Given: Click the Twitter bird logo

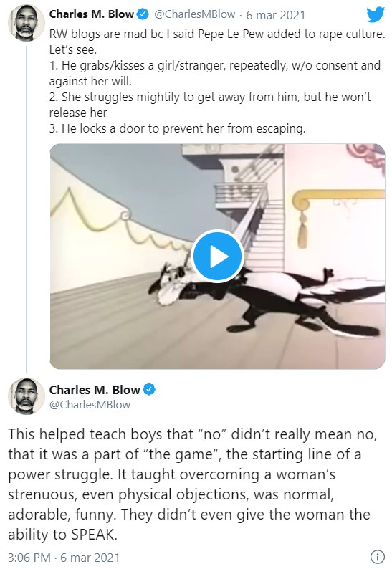Looking at the screenshot, I should pyautogui.click(x=376, y=14).
